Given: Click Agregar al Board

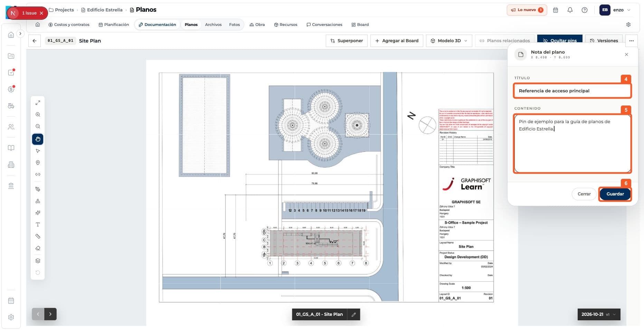Looking at the screenshot, I should click(397, 41).
